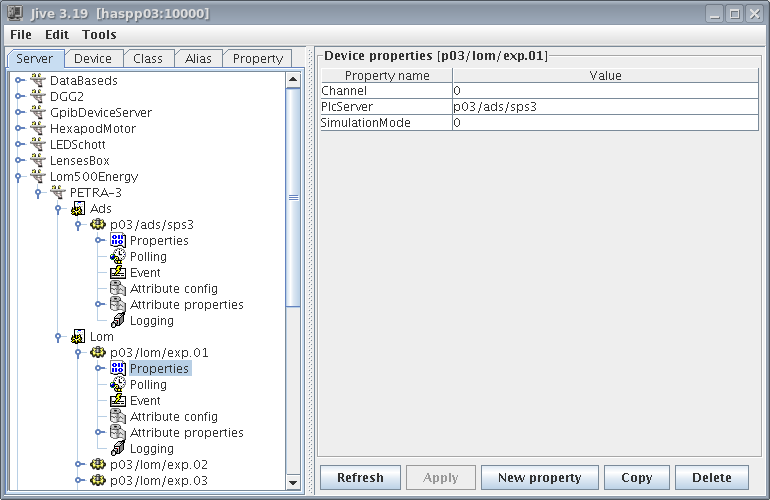
Task: Click Polling clock icon under p03/lom/exp.01
Action: click(118, 384)
